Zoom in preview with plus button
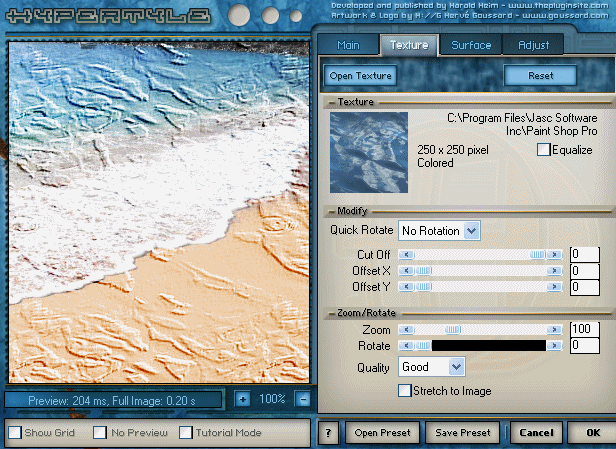The image size is (616, 449). (x=242, y=399)
